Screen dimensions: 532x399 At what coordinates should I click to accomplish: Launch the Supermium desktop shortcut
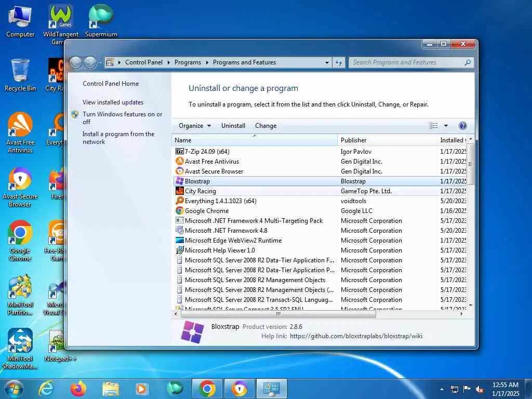point(101,21)
